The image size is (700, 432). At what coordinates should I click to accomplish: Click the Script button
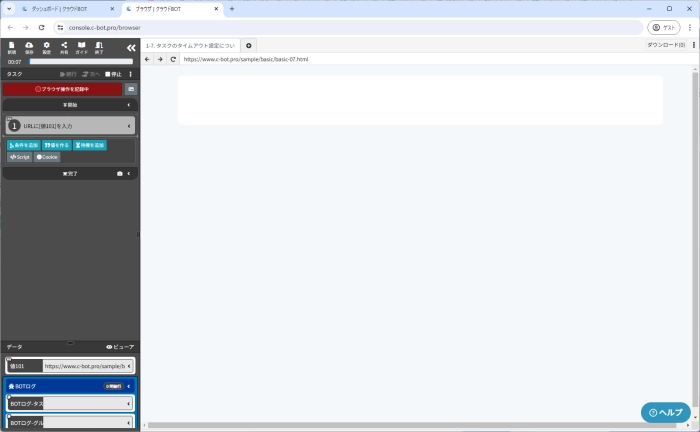[x=20, y=157]
